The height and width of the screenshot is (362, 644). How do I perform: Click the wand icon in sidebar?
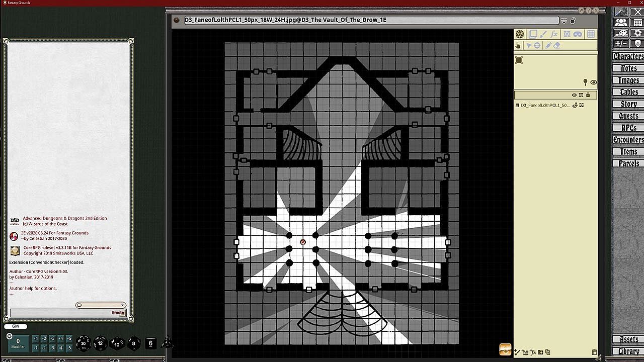tap(621, 12)
